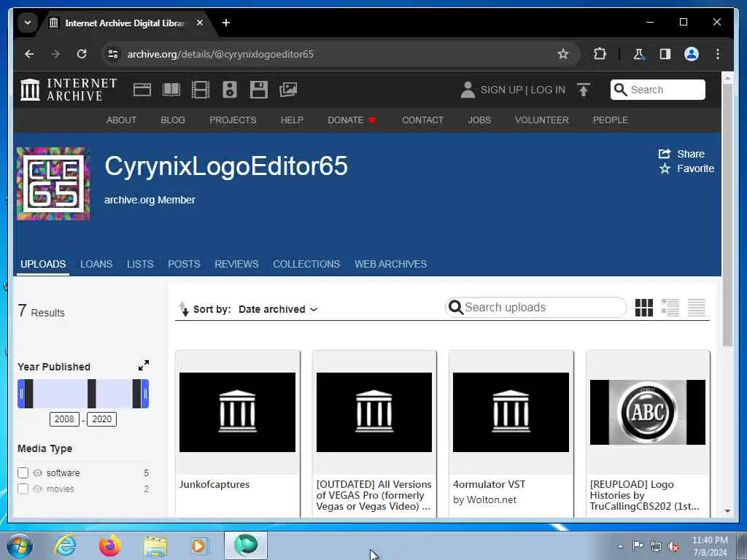The height and width of the screenshot is (560, 747).
Task: View site information icon in address bar
Action: coord(113,54)
